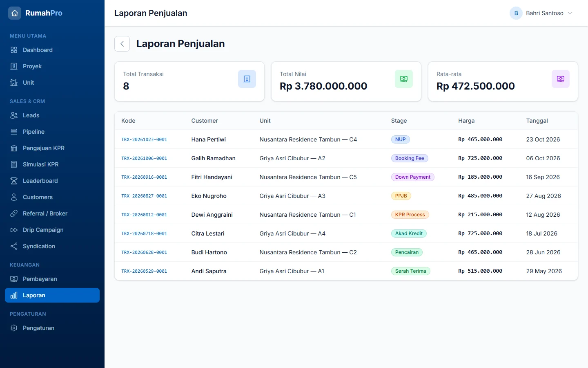
Task: Open transaction TRX-20260916-0001
Action: click(144, 177)
